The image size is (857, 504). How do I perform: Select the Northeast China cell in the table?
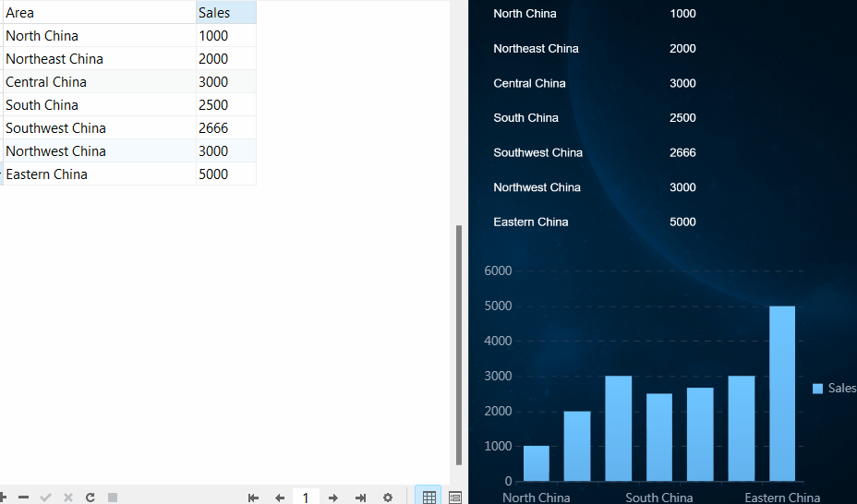[x=100, y=58]
